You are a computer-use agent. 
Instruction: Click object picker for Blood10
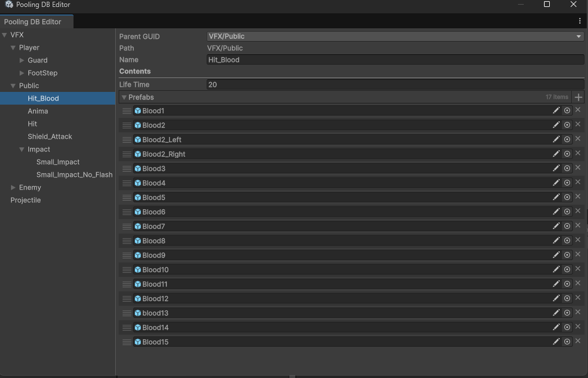tap(567, 269)
